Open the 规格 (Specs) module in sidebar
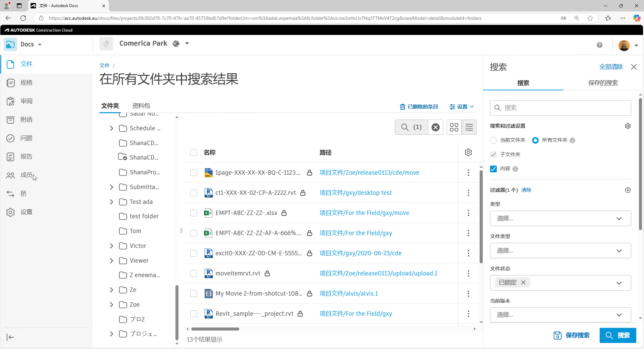This screenshot has width=644, height=349. tap(26, 83)
